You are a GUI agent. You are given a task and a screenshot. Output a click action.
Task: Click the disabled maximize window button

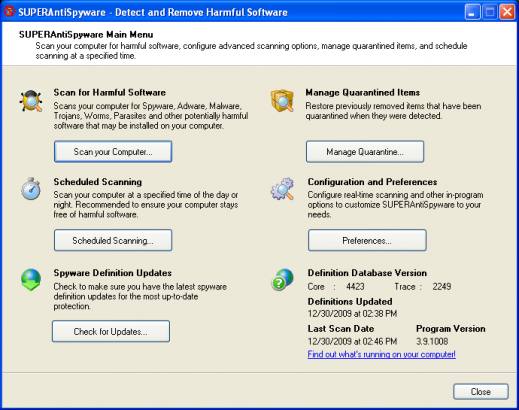coord(490,12)
